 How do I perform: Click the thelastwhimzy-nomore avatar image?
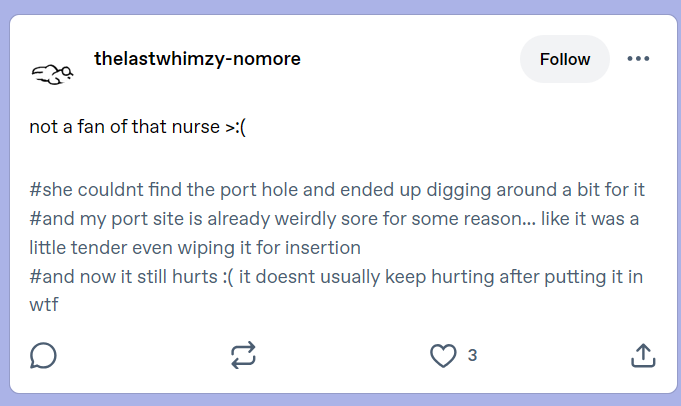(x=52, y=74)
